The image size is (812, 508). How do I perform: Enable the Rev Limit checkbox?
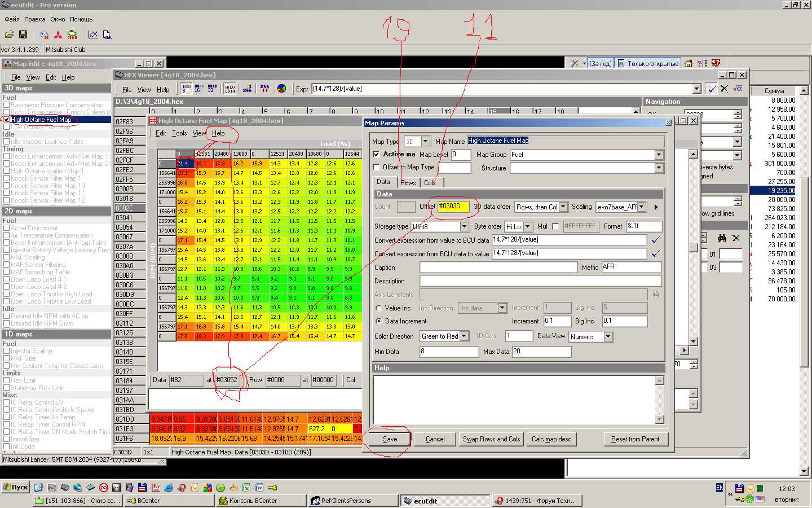point(7,380)
